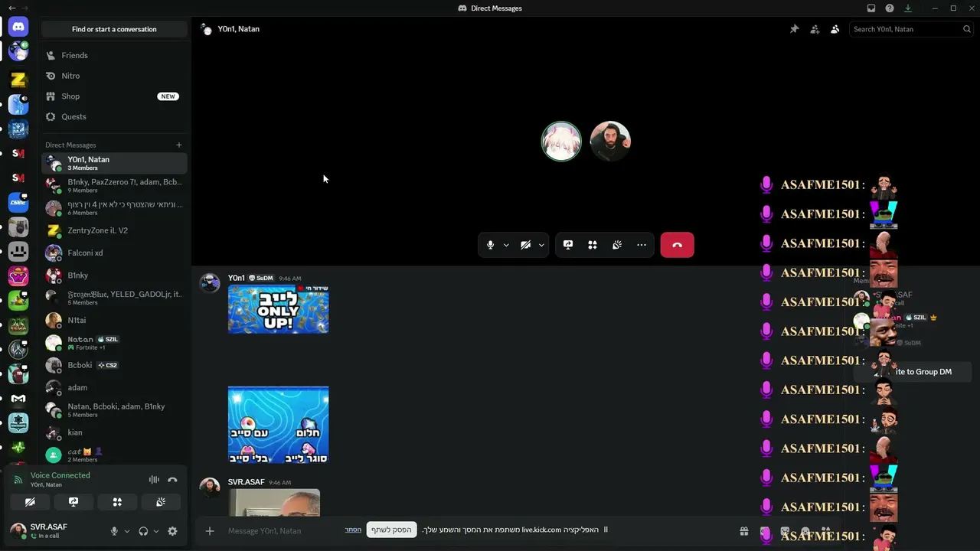Share your screen from the call bar
Viewport: 980px width, 551px height.
point(568,245)
